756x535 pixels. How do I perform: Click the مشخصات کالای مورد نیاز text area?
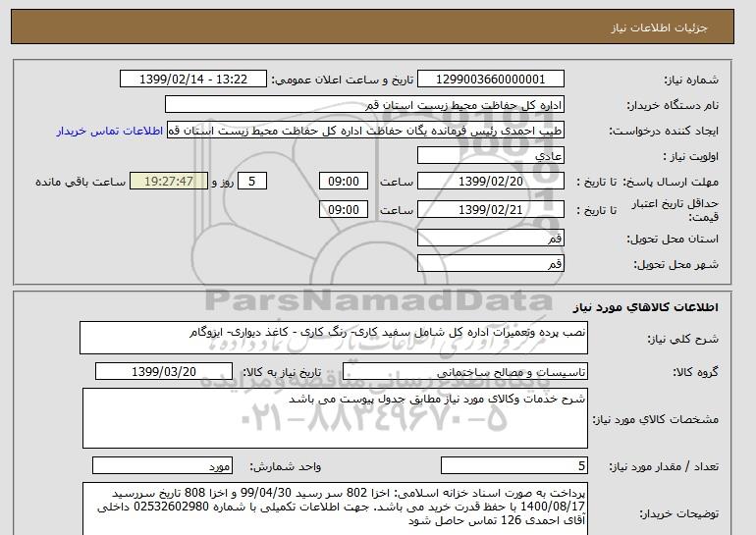335,418
